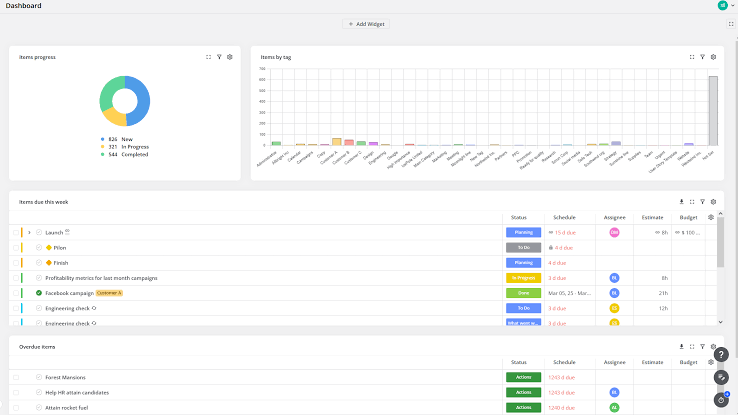Change Profitability metrics In Progress status
Viewport: 738px width, 415px height.
click(x=523, y=278)
